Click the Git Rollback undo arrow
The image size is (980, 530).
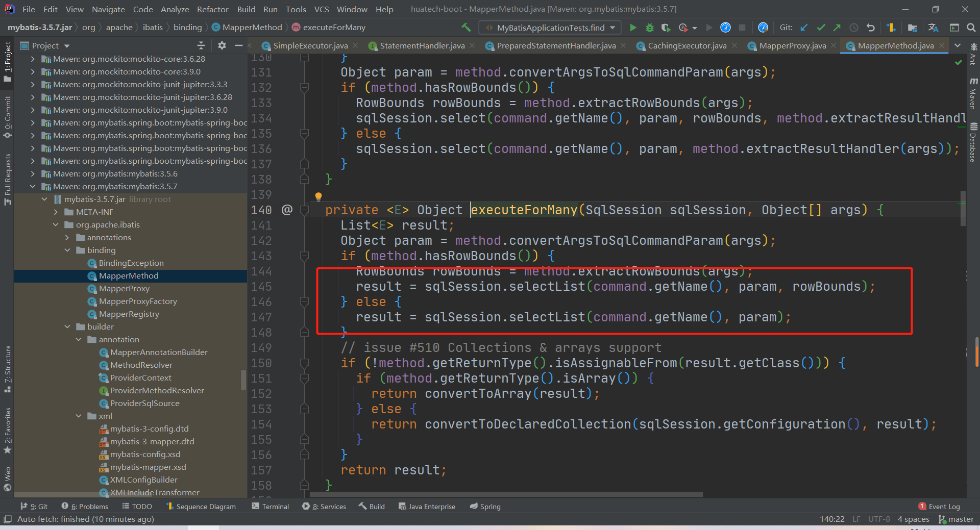tap(871, 28)
